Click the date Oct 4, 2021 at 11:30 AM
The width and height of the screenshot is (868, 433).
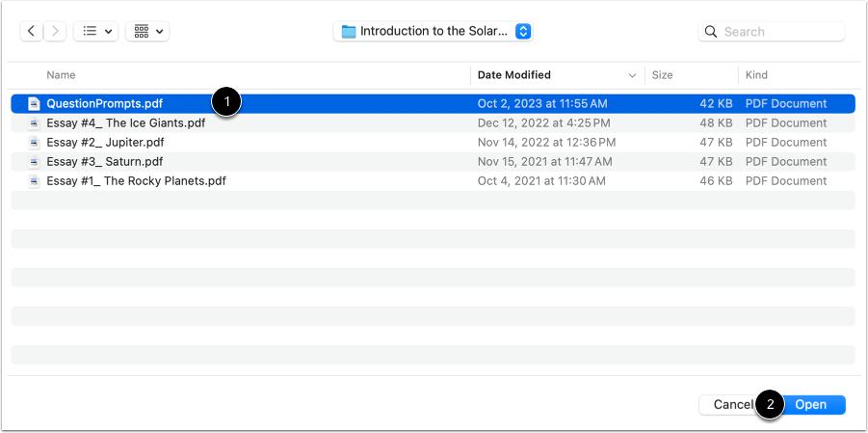tap(541, 180)
